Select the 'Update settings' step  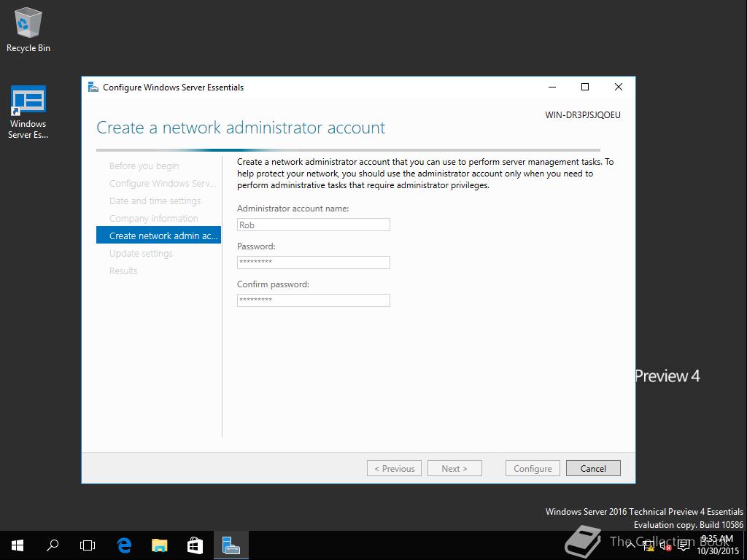(141, 253)
